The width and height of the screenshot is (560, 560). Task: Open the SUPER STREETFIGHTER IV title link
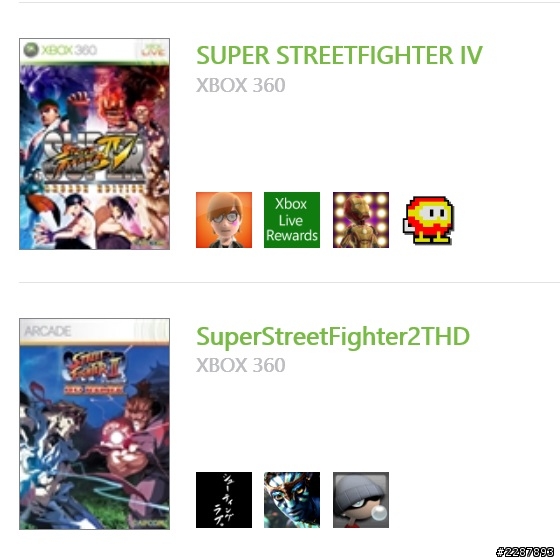tap(339, 56)
